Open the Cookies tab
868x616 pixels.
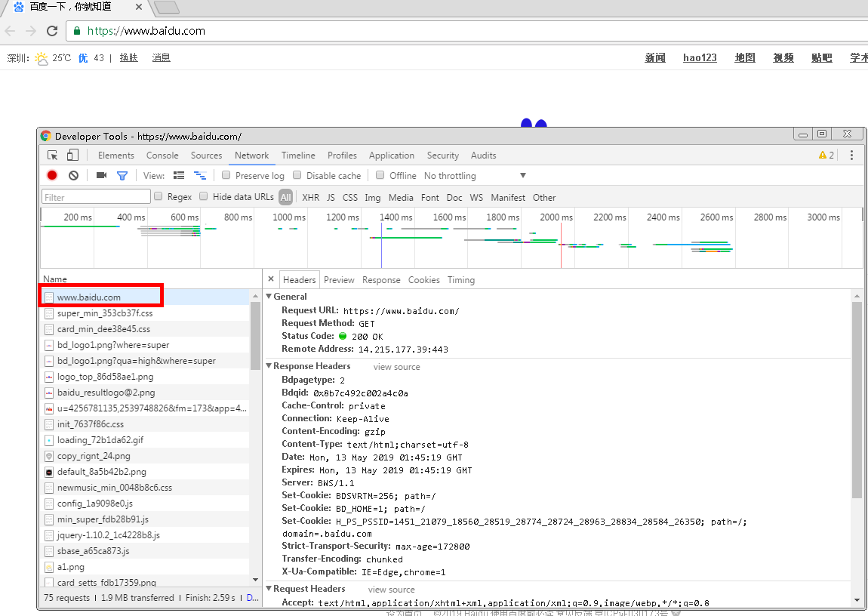point(424,280)
